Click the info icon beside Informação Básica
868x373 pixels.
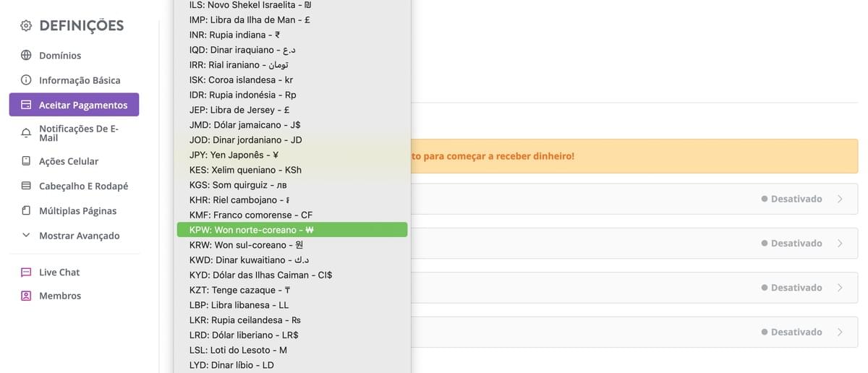[x=26, y=80]
